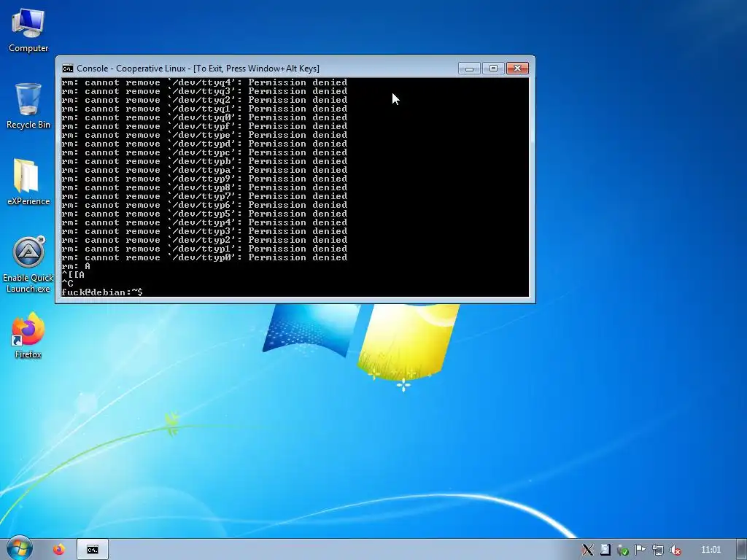Click the /dev/ttypf permission denied line
The image size is (747, 560).
point(204,126)
